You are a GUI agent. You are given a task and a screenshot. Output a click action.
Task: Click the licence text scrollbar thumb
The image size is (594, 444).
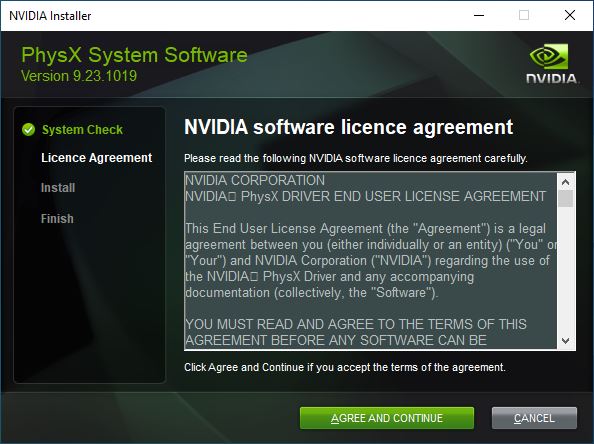566,199
